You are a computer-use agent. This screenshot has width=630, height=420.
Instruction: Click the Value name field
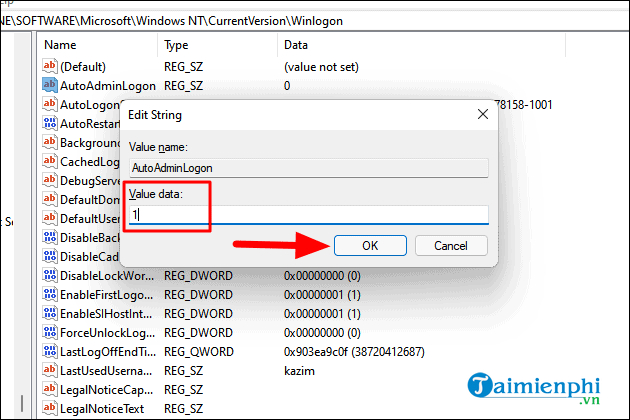click(309, 168)
